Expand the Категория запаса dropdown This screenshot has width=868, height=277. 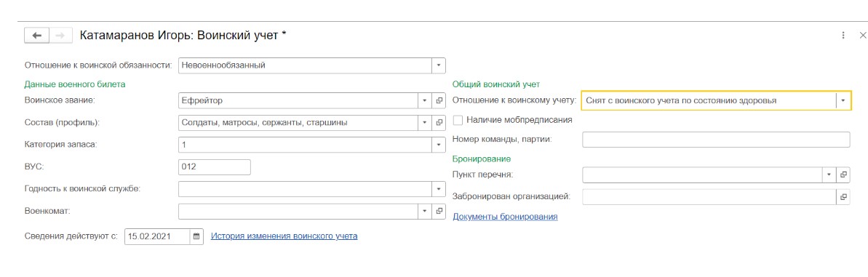439,145
